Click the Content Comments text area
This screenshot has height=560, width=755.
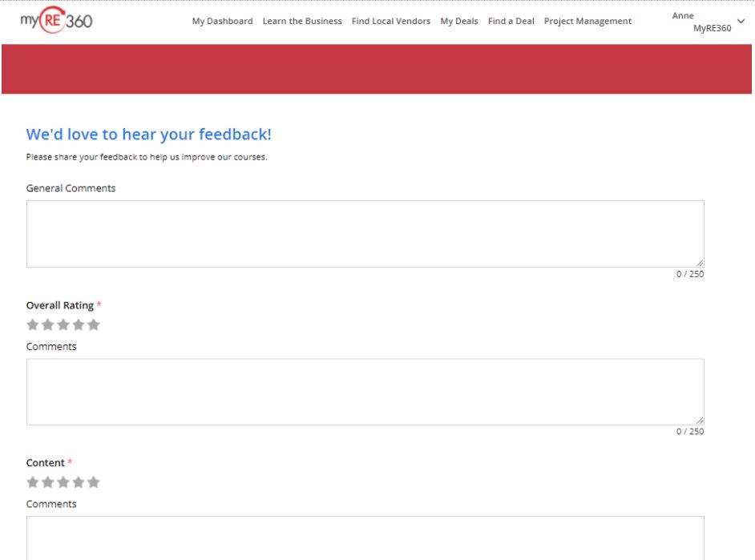point(365,537)
